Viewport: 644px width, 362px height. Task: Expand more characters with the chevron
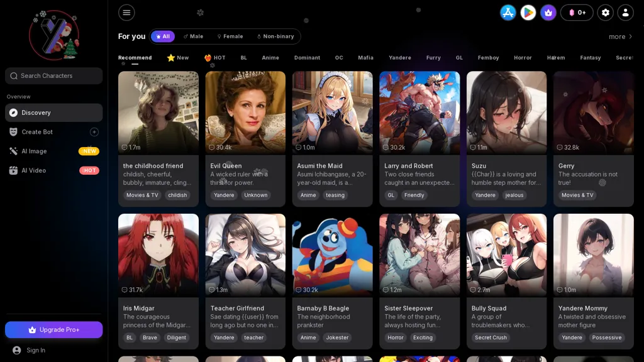coord(631,36)
